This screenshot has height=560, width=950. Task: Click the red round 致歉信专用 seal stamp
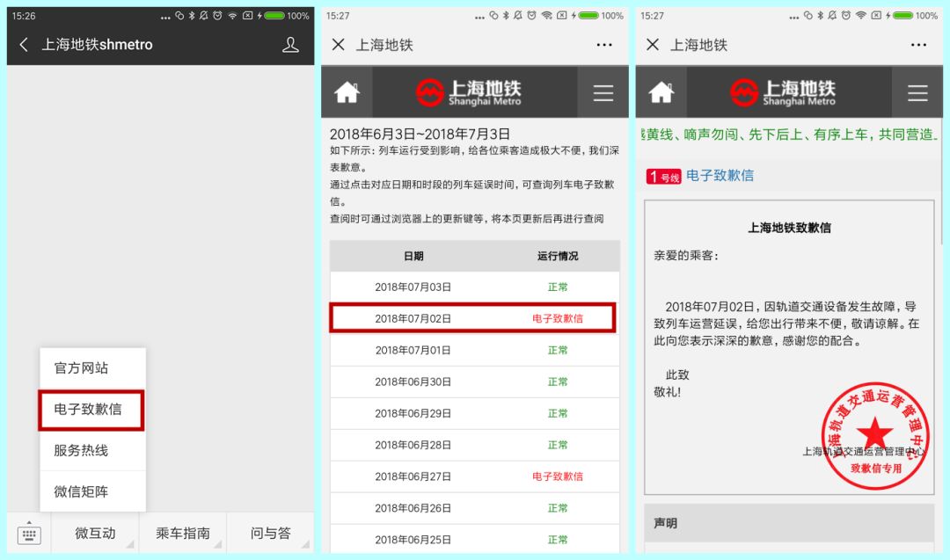(875, 435)
